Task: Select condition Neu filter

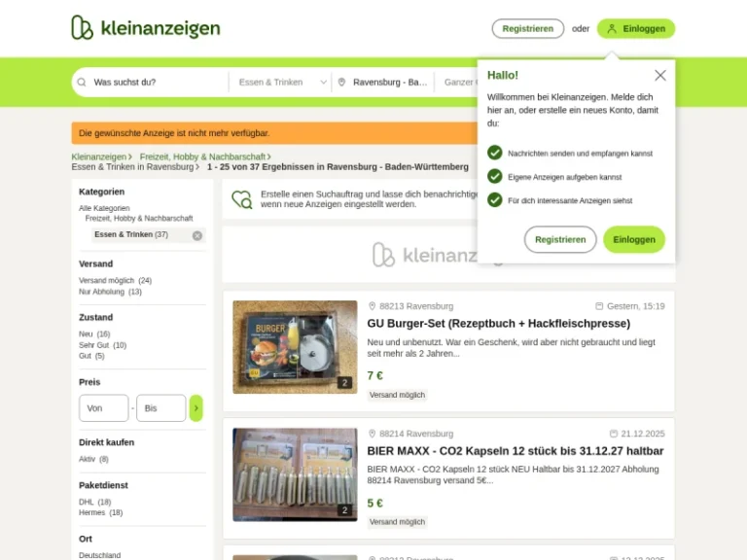Action: (x=94, y=333)
